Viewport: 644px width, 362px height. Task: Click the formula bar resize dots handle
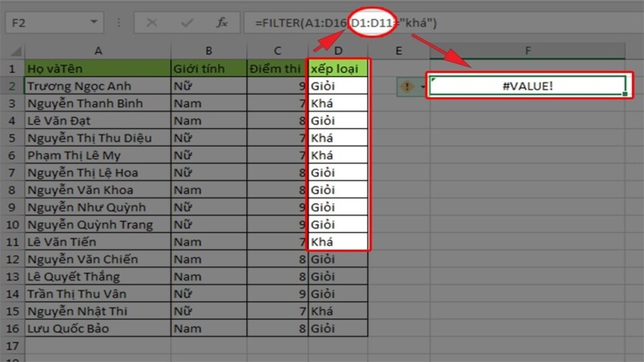coord(119,23)
